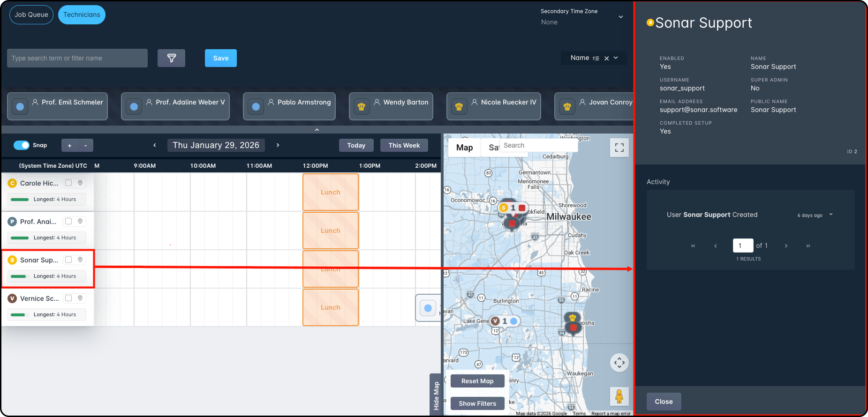Go to the first activity page
The image size is (868, 417).
(693, 246)
